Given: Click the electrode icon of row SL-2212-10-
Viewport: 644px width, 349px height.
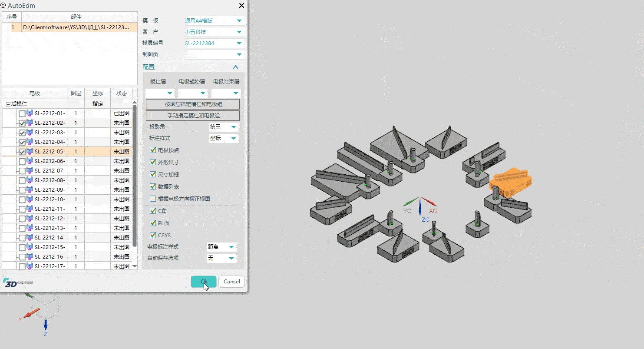Looking at the screenshot, I should [x=30, y=199].
